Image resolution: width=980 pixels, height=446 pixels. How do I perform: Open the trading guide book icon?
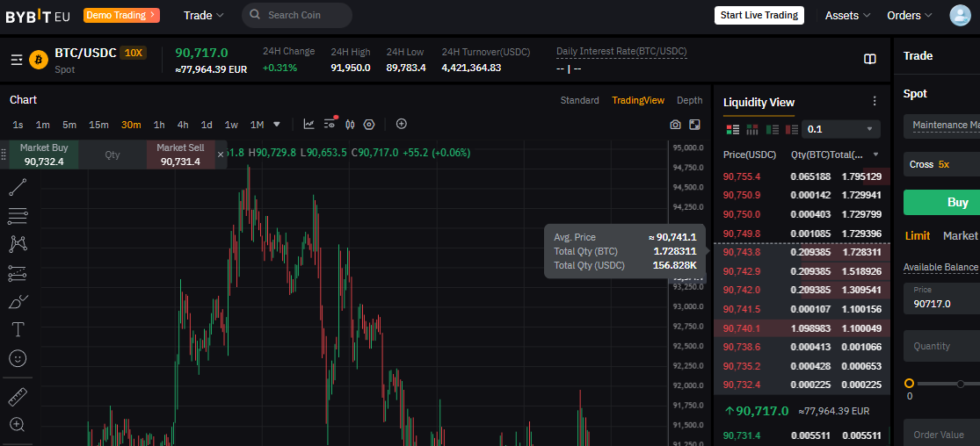869,60
